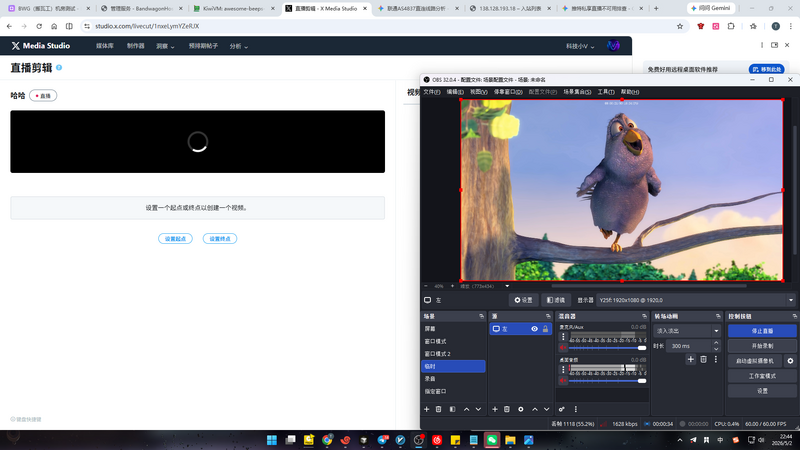Unmute the 麦克风/Aux audio channel

pos(563,348)
